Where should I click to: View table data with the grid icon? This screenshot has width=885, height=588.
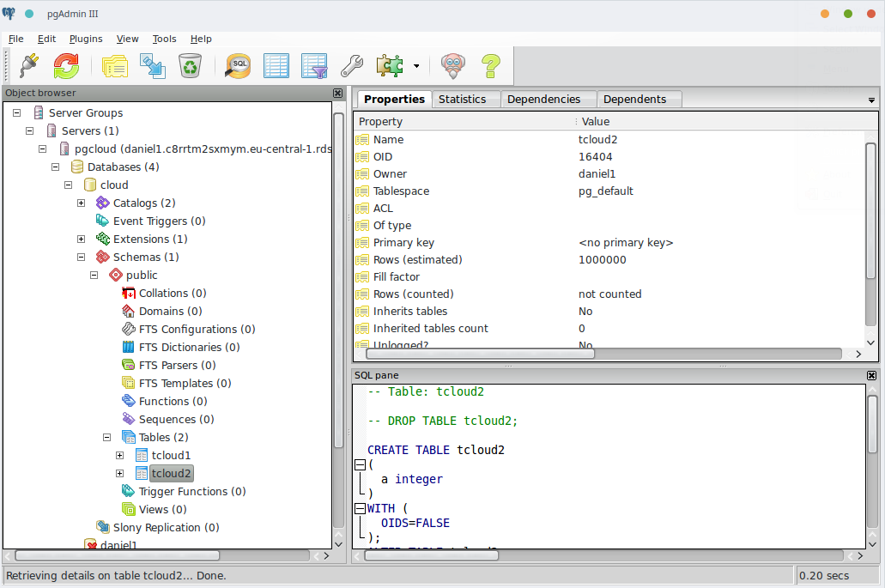tap(276, 65)
